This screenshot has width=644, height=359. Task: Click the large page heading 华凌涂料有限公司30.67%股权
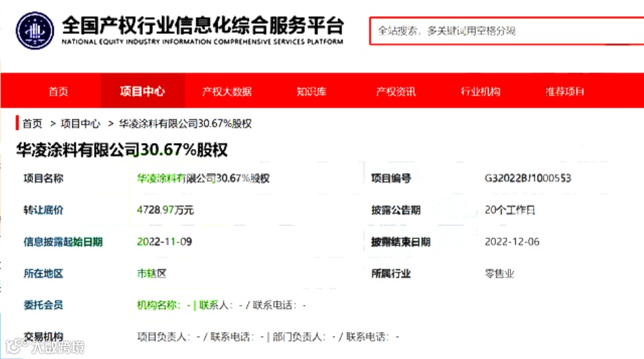[122, 149]
